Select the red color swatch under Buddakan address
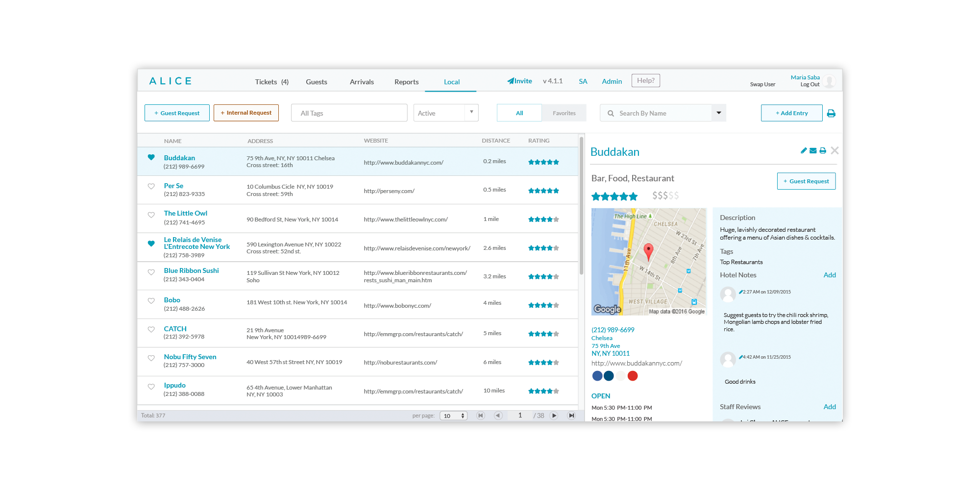The height and width of the screenshot is (490, 980). (x=633, y=376)
